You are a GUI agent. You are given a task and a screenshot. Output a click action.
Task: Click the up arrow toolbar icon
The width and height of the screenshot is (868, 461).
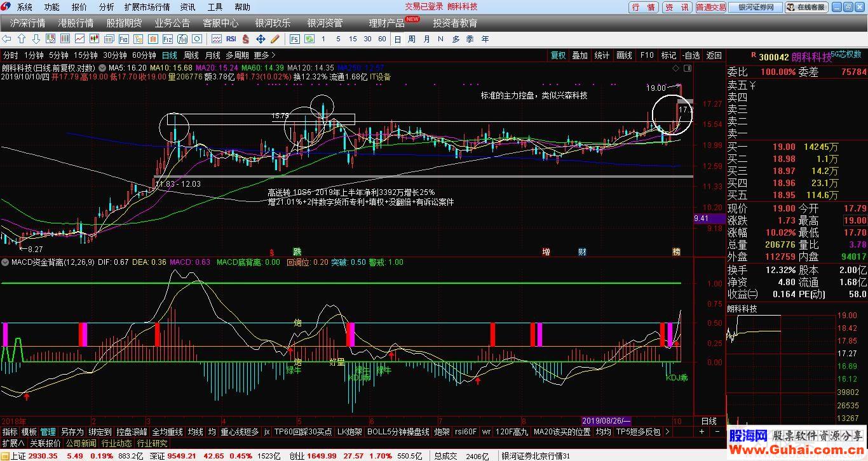(21, 39)
